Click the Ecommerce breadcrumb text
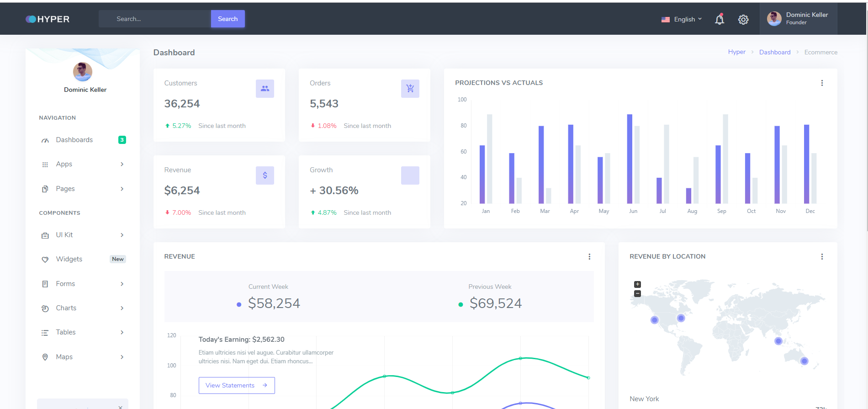The width and height of the screenshot is (868, 409). tap(820, 52)
